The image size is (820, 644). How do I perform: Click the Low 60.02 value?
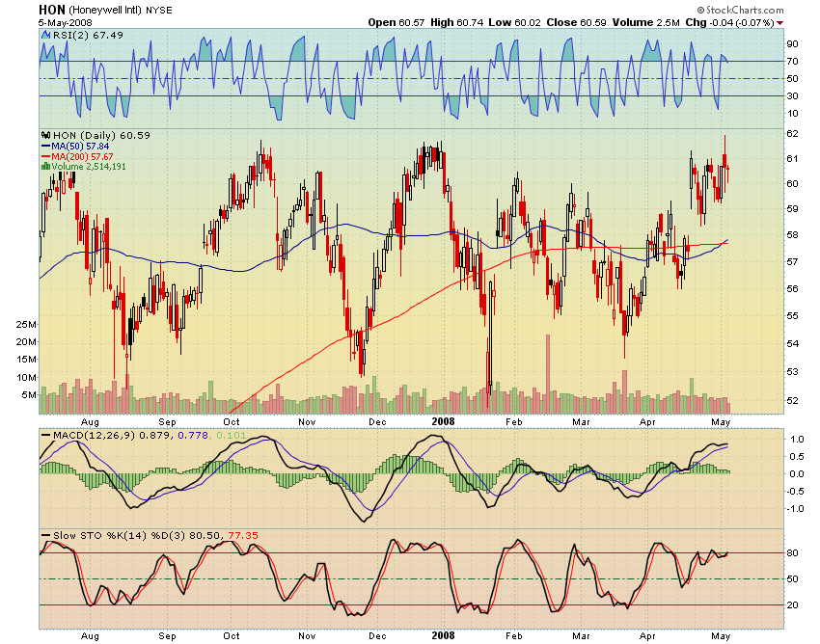(x=514, y=22)
